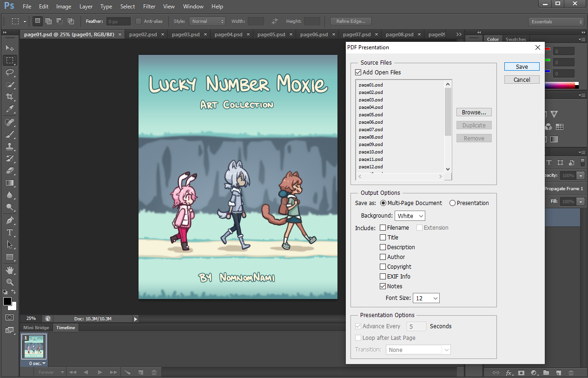Viewport: 588px width, 378px height.
Task: Select the Rectangle shape tool
Action: point(10,257)
